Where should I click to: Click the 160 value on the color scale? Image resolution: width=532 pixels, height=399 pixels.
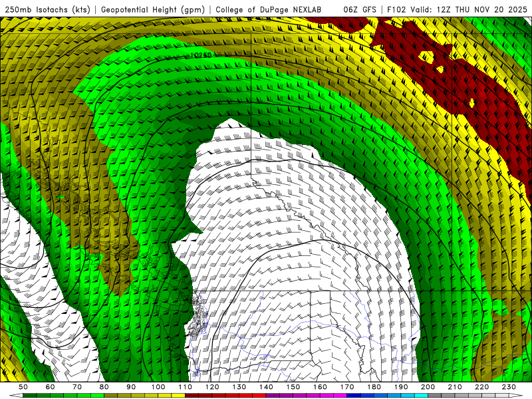320,387
